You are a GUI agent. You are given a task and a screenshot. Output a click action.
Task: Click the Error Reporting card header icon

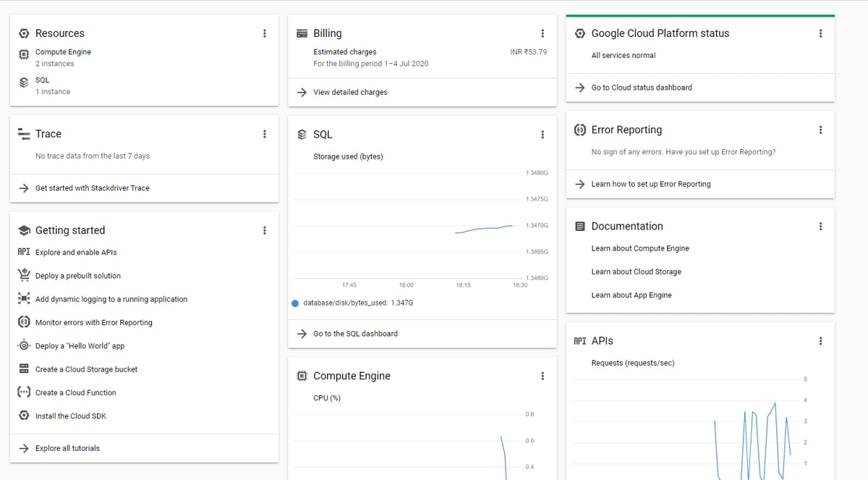[x=580, y=130]
